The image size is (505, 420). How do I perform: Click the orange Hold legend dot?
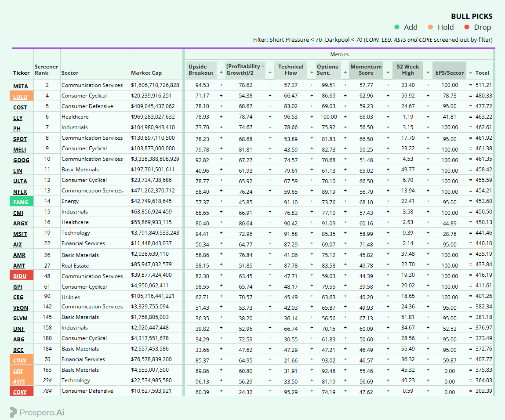click(430, 27)
